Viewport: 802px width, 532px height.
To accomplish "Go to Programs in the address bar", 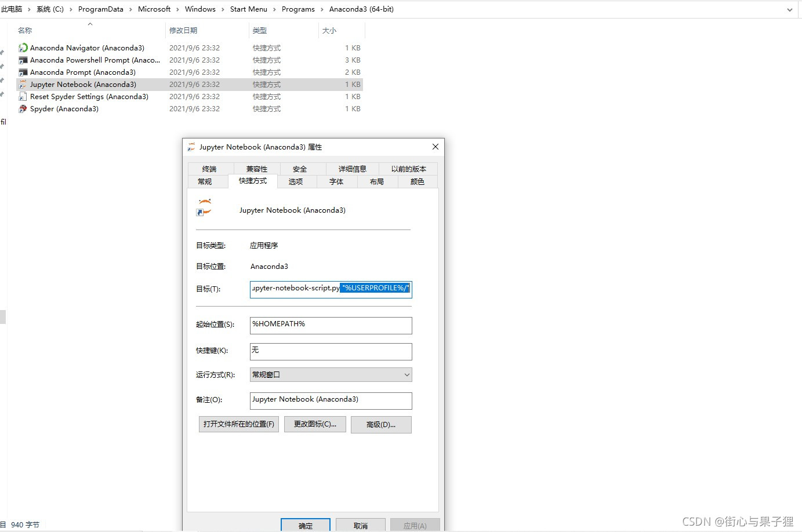I will click(x=298, y=9).
